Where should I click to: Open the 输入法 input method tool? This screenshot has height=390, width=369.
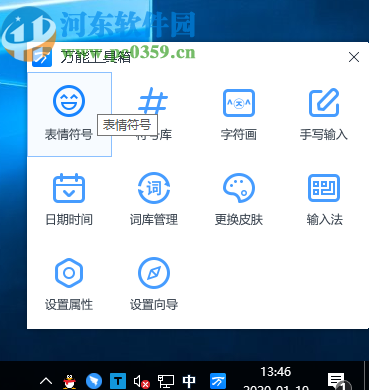324,199
